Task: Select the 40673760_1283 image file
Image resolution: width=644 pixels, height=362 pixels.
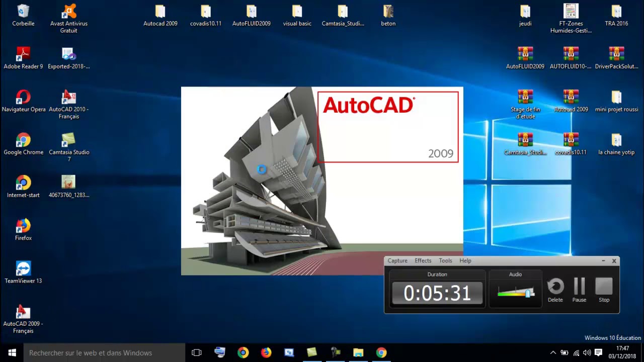Action: (69, 187)
